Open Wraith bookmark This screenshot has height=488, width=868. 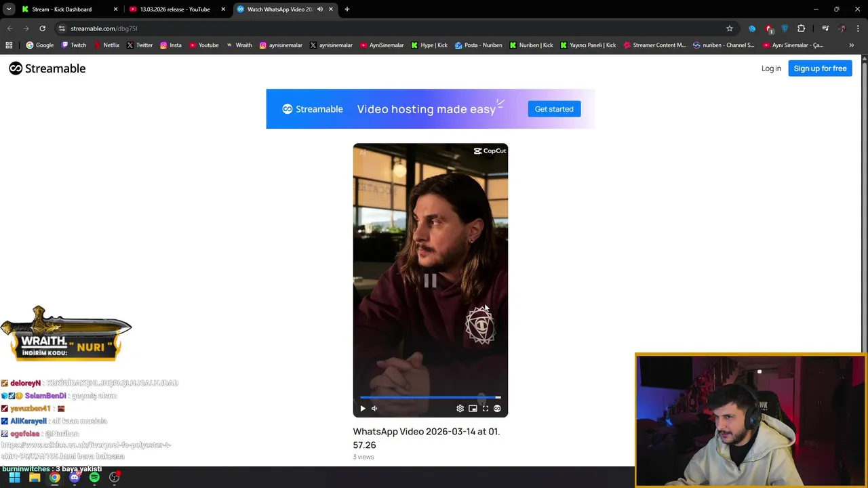(239, 45)
